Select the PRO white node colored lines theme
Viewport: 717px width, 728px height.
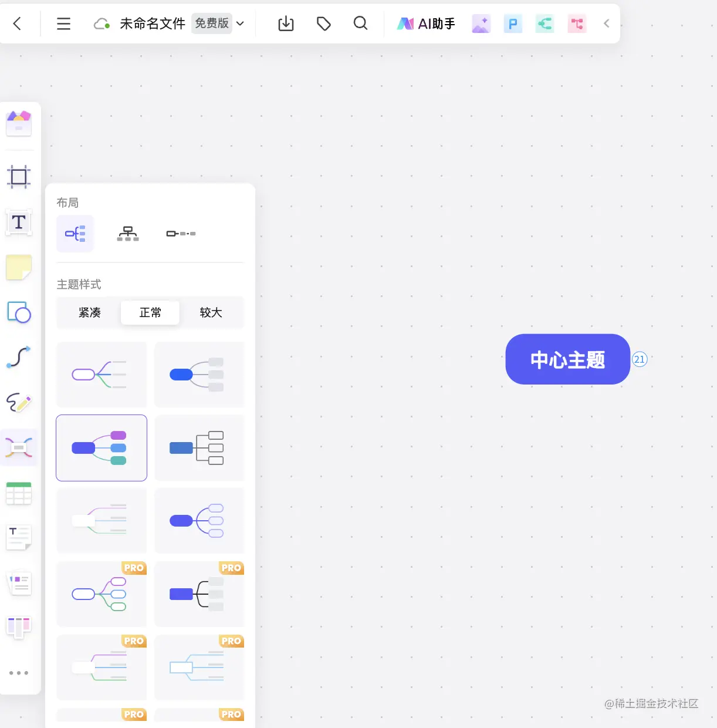[102, 667]
